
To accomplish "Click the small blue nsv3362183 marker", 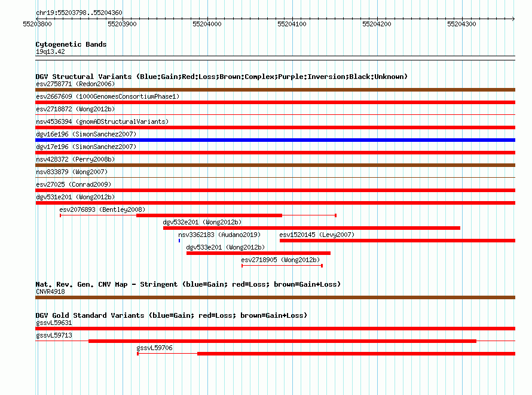I will pyautogui.click(x=179, y=241).
